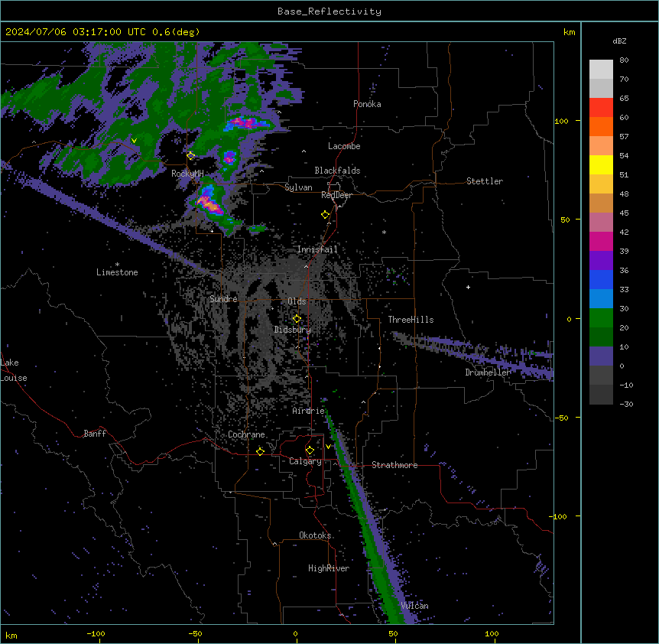Select the dark gray -30 to -10 swatch
659x644 pixels.
[x=601, y=395]
